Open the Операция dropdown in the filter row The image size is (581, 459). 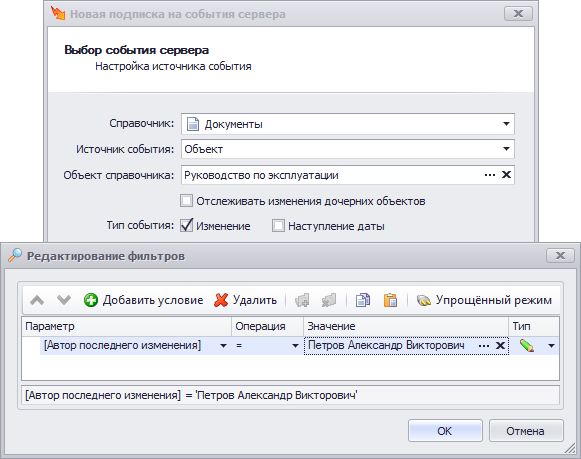click(295, 346)
